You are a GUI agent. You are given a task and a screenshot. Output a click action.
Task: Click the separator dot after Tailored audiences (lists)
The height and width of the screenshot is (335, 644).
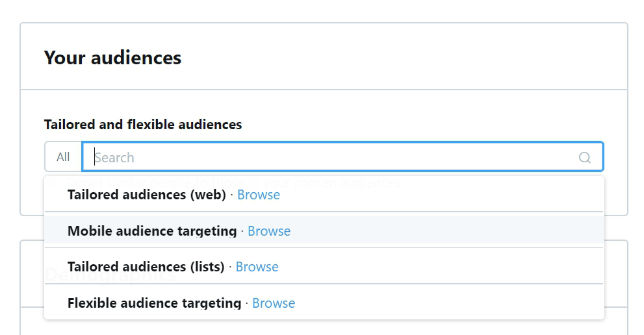coord(230,267)
